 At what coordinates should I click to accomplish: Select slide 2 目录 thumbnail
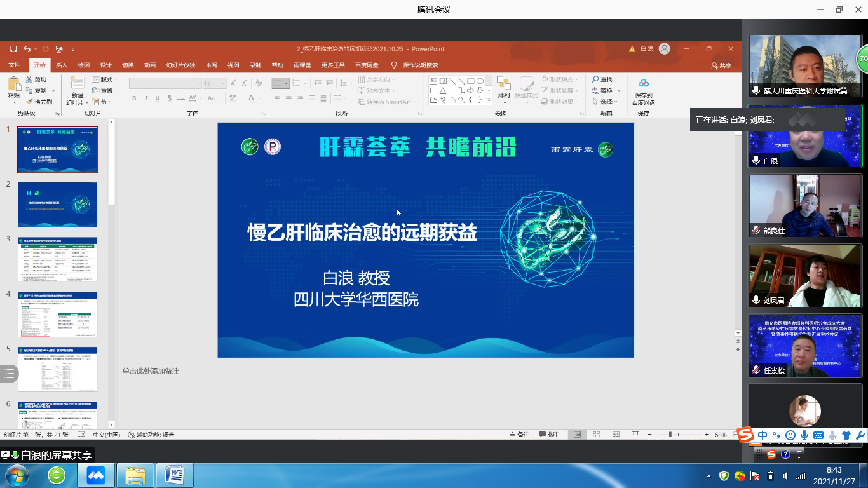pos(58,205)
